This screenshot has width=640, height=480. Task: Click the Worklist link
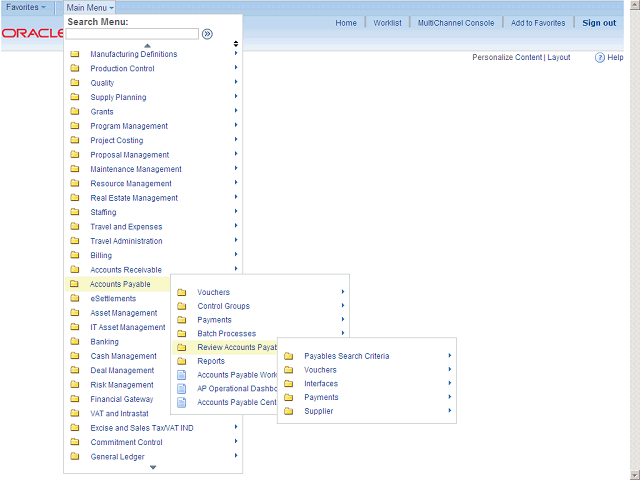pos(387,23)
